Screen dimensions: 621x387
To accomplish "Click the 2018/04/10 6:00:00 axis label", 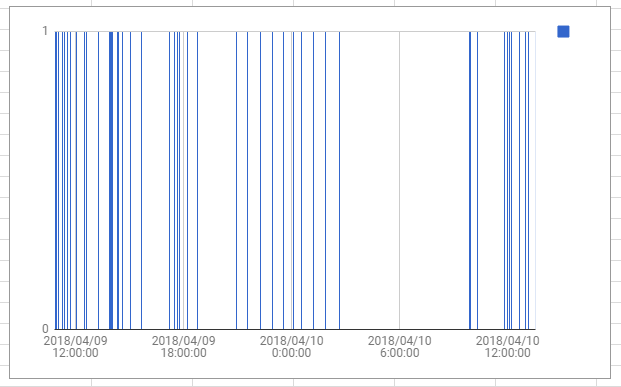I will [400, 347].
